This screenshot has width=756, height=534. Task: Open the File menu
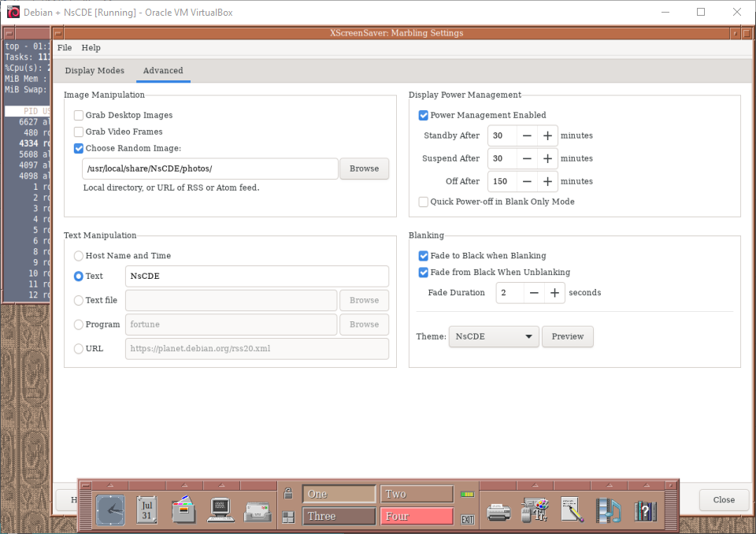pos(65,48)
